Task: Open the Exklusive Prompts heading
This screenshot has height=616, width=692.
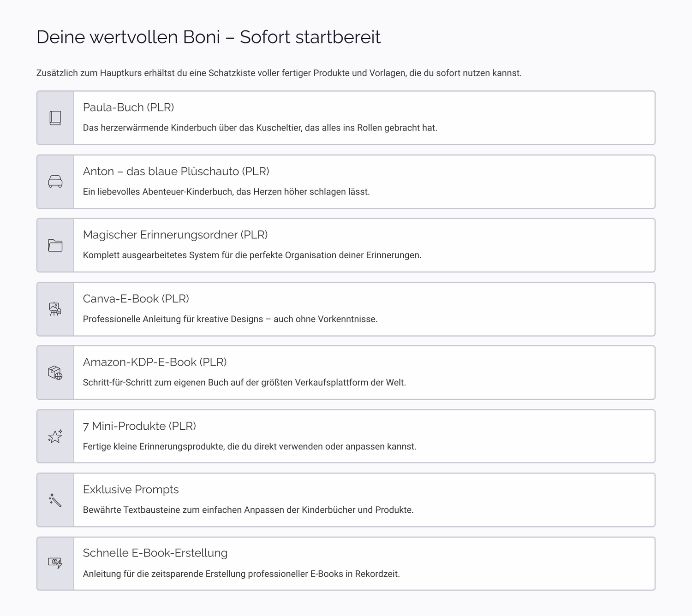Action: point(131,490)
